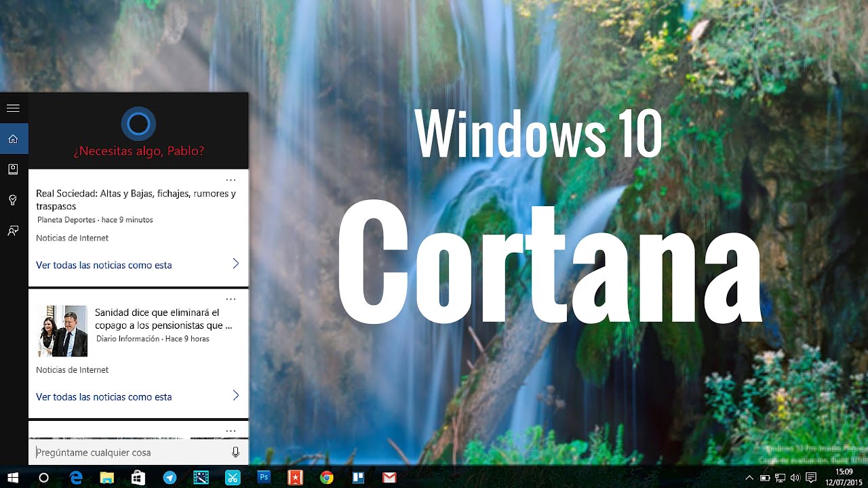The width and height of the screenshot is (868, 488).
Task: Launch Photoshop from the taskbar
Action: [264, 477]
